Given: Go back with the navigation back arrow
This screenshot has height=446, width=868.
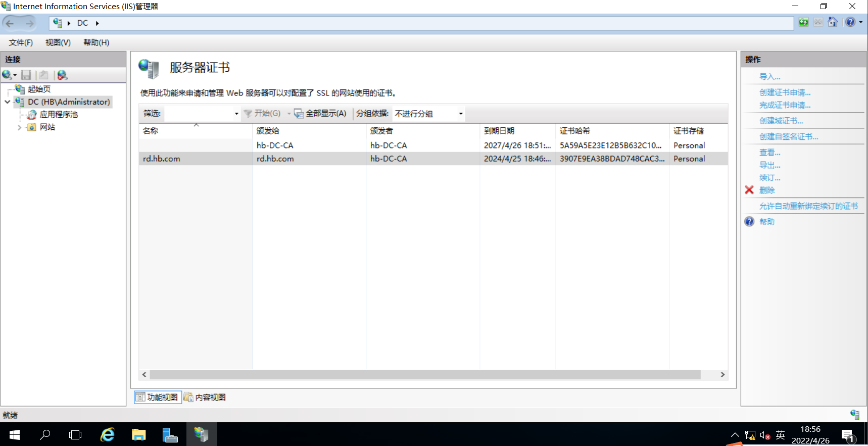Looking at the screenshot, I should 10,23.
